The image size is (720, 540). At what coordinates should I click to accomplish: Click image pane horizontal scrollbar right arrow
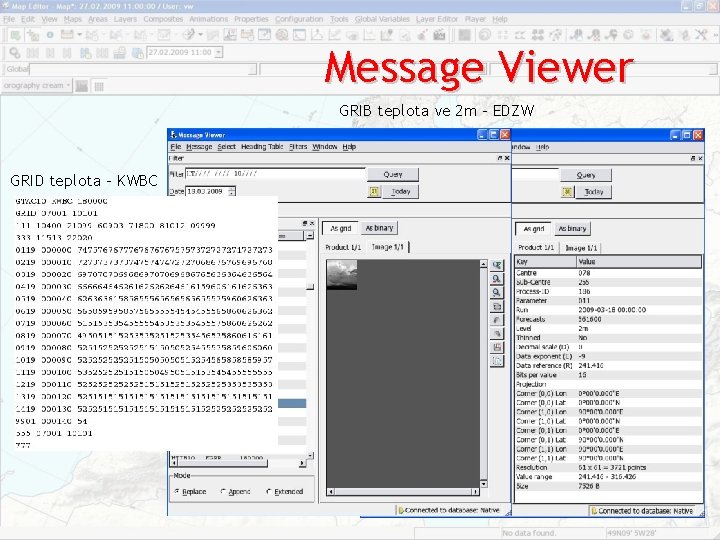(x=476, y=492)
